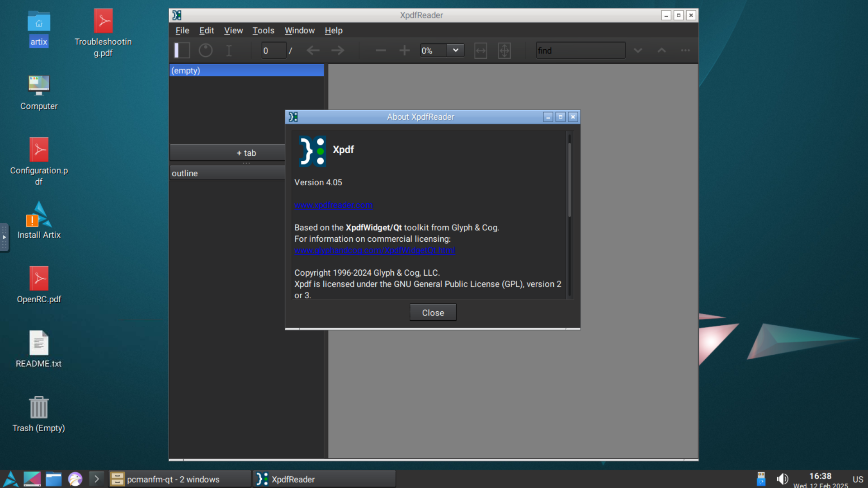Open the artix home folder icon
The width and height of the screenshot is (868, 488).
click(x=39, y=28)
